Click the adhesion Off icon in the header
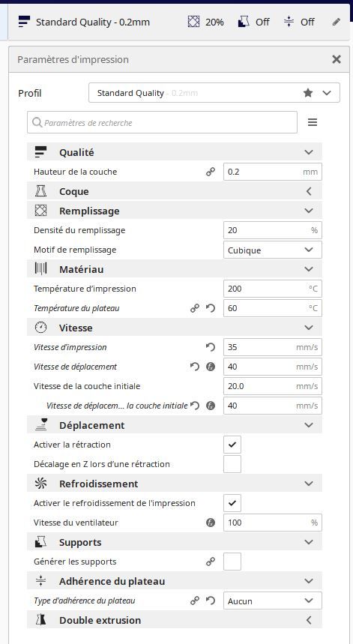Screen dimensions: 353x644 click(x=289, y=22)
